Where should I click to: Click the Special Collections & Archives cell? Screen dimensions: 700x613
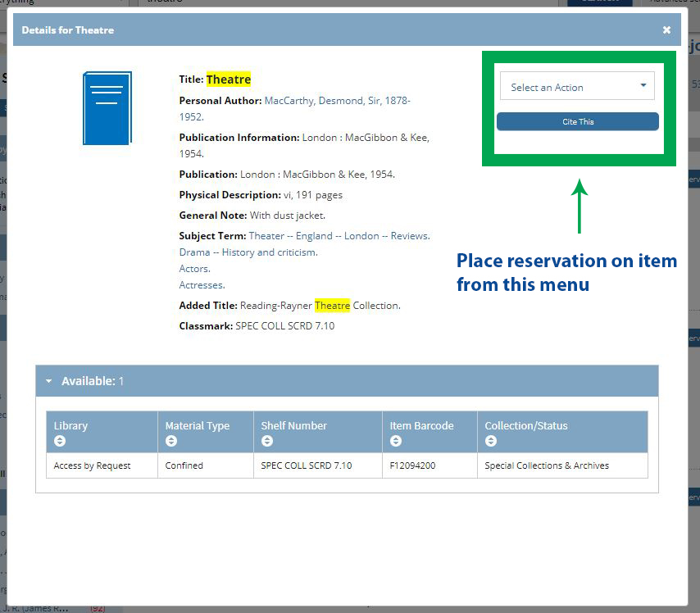click(x=547, y=465)
